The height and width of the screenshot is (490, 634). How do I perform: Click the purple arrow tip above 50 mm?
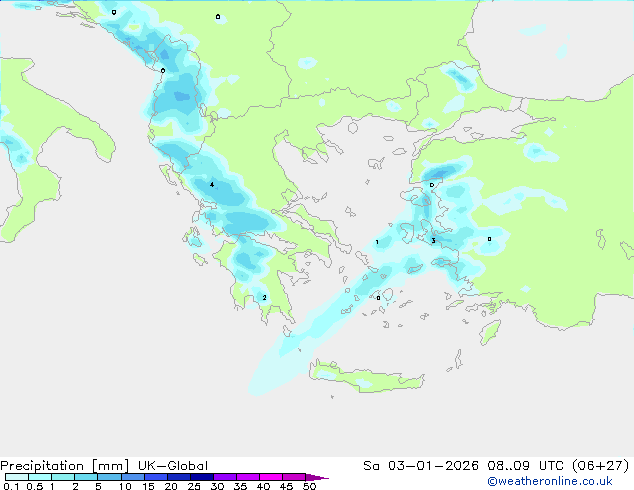click(x=317, y=477)
